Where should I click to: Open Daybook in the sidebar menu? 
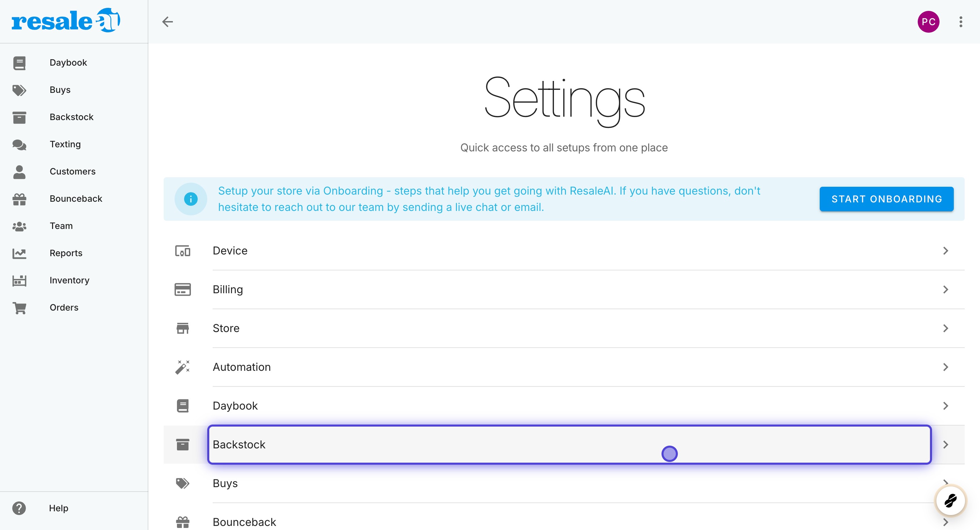point(74,63)
